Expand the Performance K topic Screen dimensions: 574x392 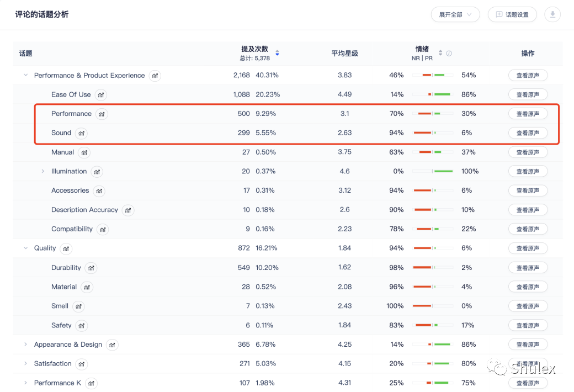25,383
